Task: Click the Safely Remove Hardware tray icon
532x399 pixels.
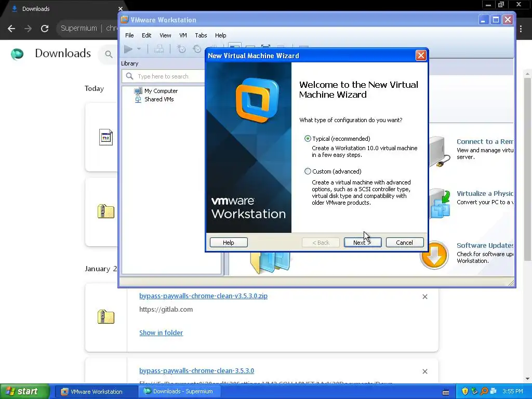Action: tap(474, 391)
